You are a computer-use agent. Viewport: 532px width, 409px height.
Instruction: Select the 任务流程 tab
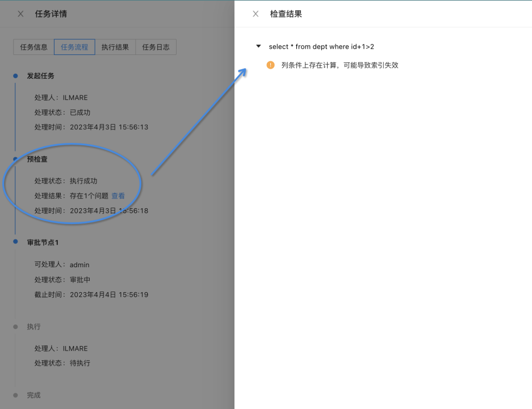point(74,47)
